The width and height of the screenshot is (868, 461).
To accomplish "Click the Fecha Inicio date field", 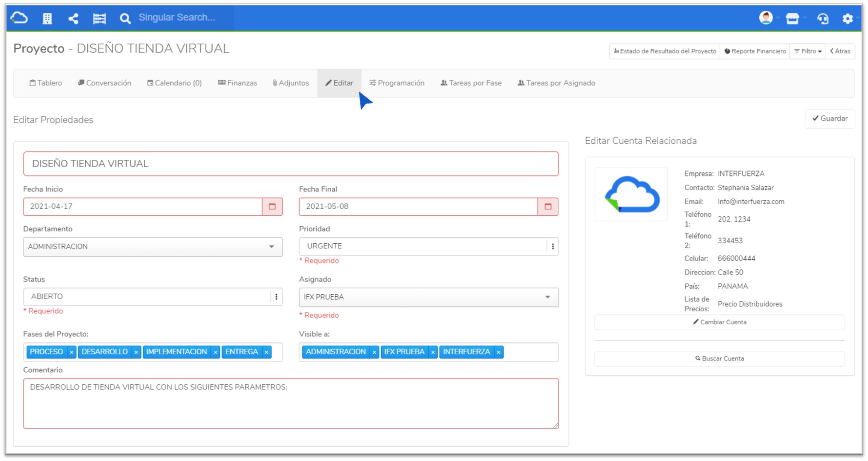I will point(143,207).
